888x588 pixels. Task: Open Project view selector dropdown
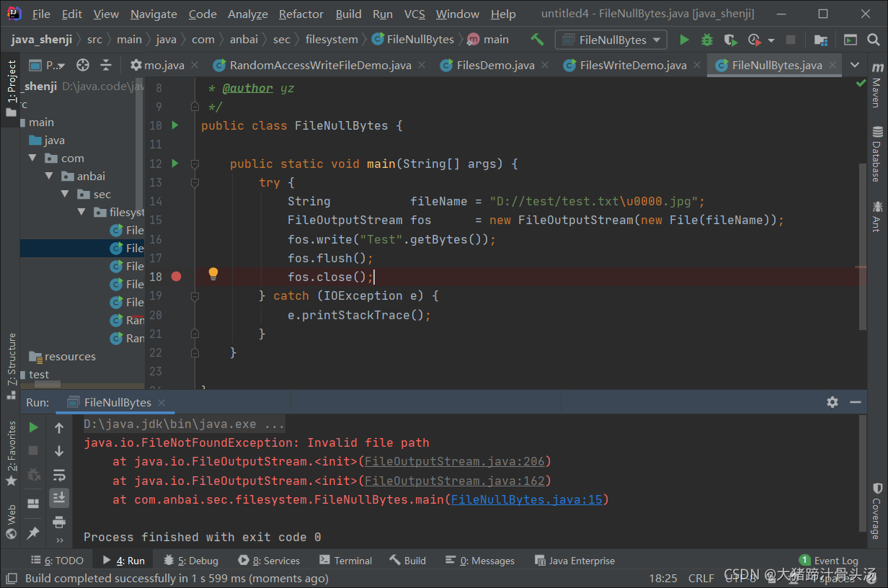47,66
